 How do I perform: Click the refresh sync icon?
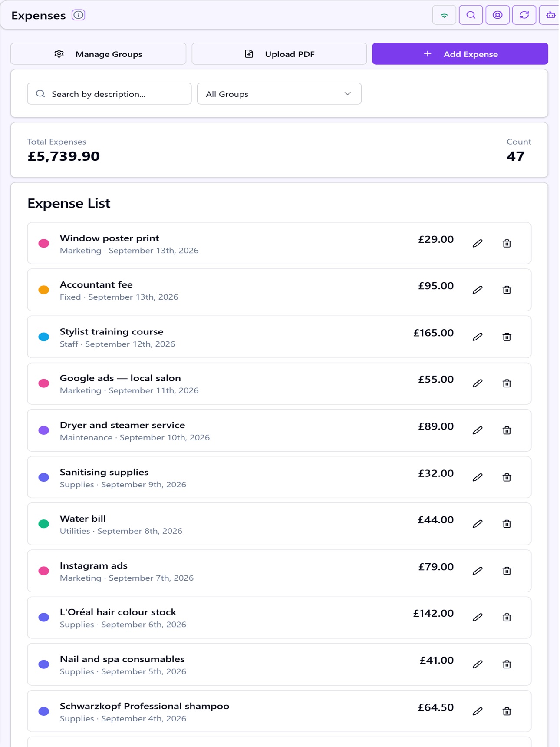pyautogui.click(x=524, y=15)
